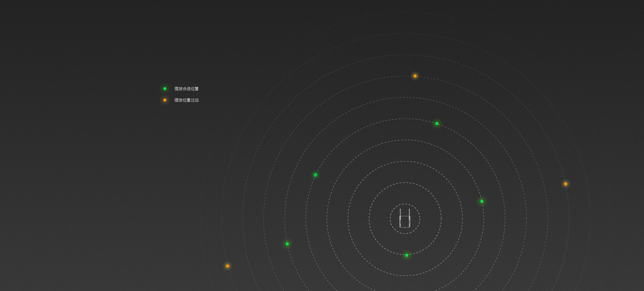Click the orange legend dot beside 摆放位置过远

tap(165, 100)
